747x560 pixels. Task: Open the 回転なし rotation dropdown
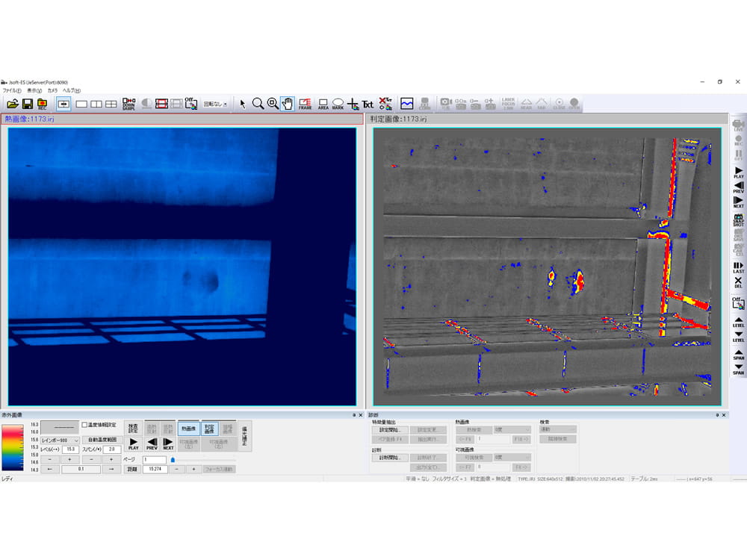pyautogui.click(x=216, y=105)
